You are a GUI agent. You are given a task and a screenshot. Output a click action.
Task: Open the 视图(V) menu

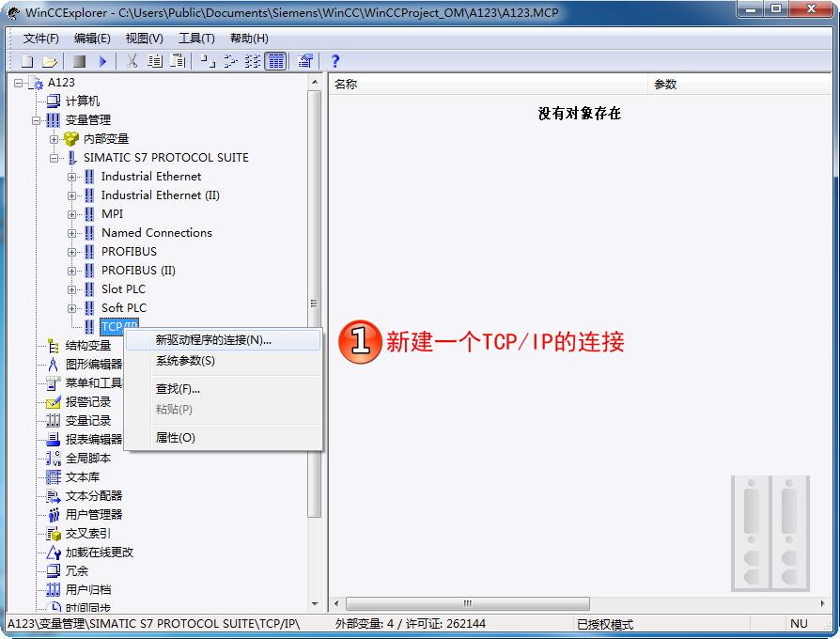click(144, 38)
